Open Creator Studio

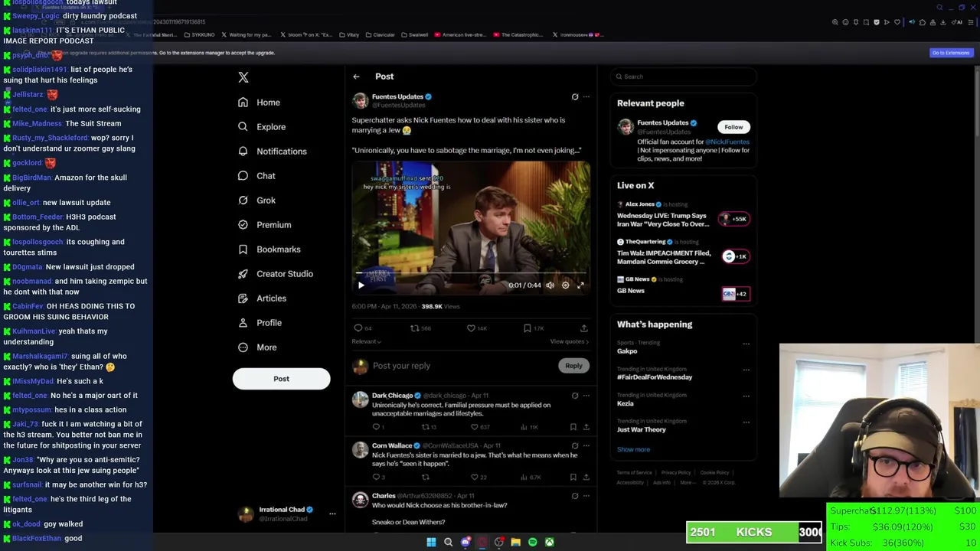coord(275,274)
